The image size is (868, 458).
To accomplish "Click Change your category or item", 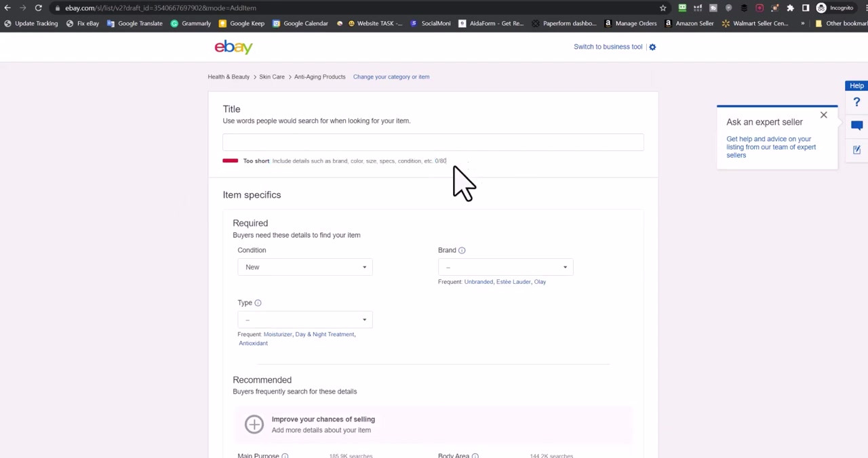I will coord(391,77).
